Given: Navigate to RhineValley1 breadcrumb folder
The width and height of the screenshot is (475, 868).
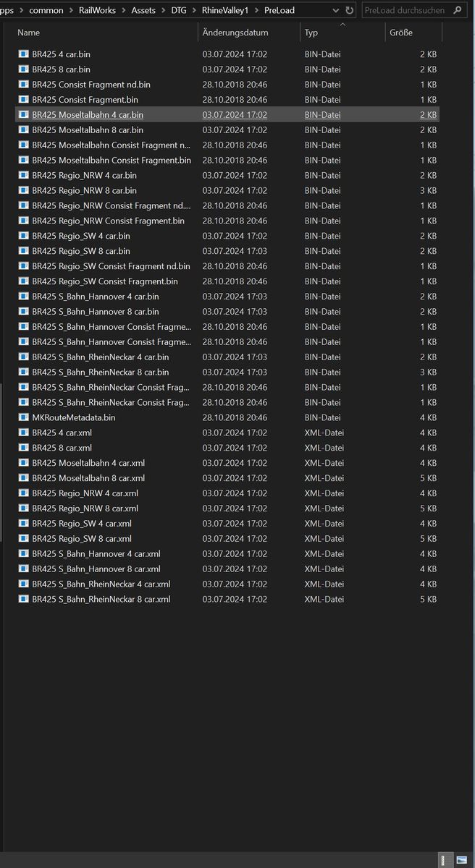Looking at the screenshot, I should pyautogui.click(x=225, y=11).
